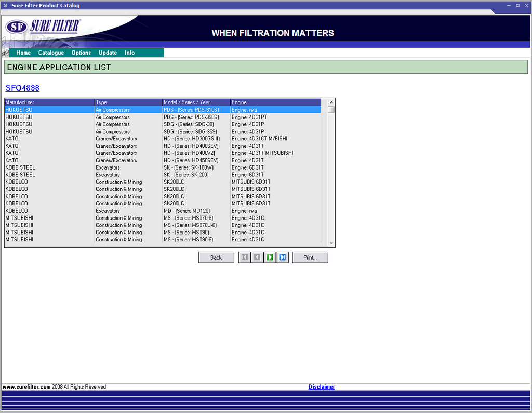Open the SFO4838 part link

pos(22,88)
